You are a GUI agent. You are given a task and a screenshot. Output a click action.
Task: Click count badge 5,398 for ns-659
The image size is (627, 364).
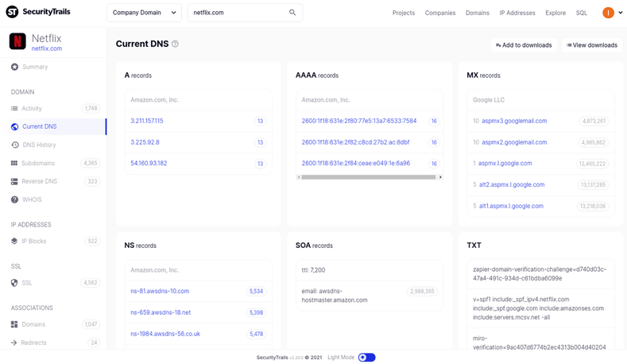(x=257, y=312)
